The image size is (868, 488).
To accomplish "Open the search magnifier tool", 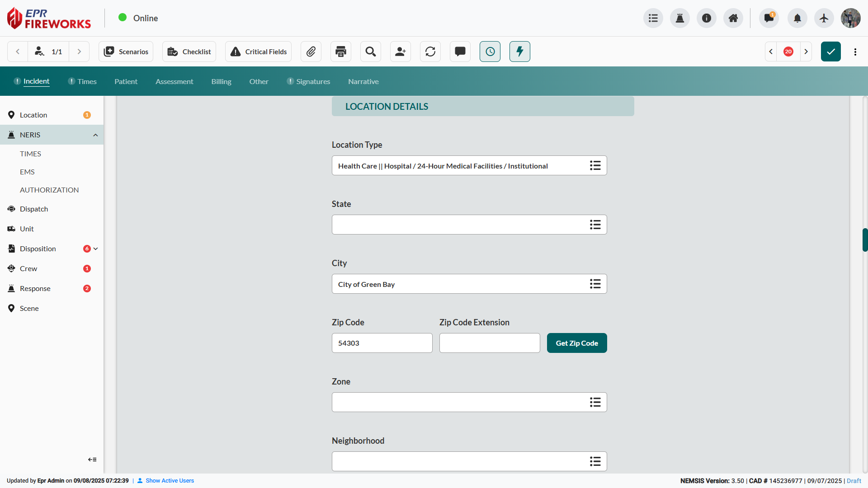I will 371,52.
